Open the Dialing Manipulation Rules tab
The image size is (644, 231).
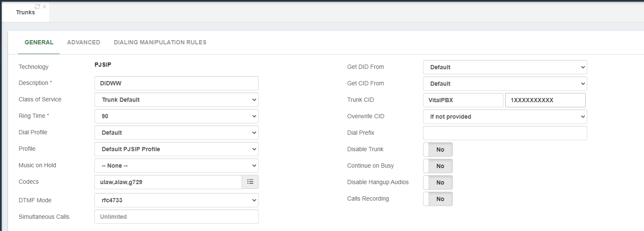160,42
